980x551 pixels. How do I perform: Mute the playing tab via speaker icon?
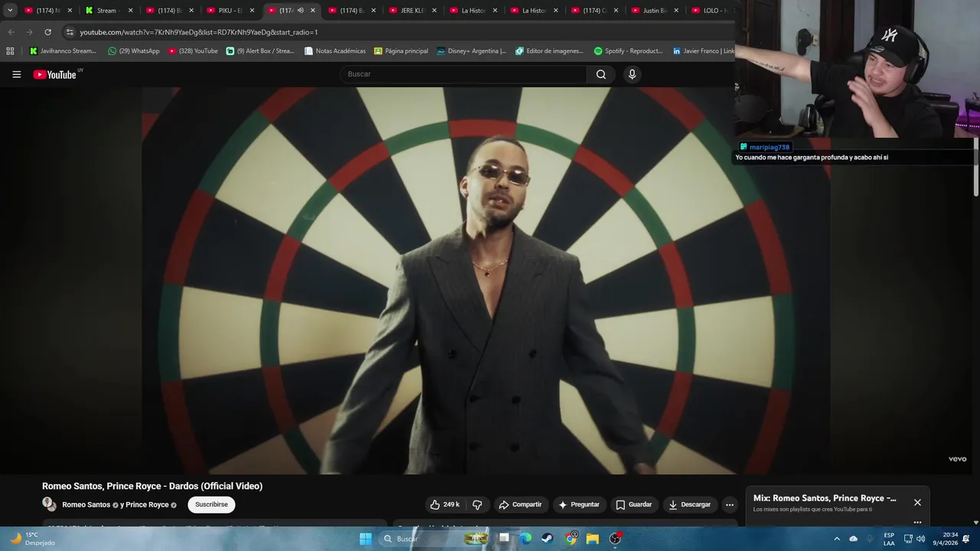point(300,11)
